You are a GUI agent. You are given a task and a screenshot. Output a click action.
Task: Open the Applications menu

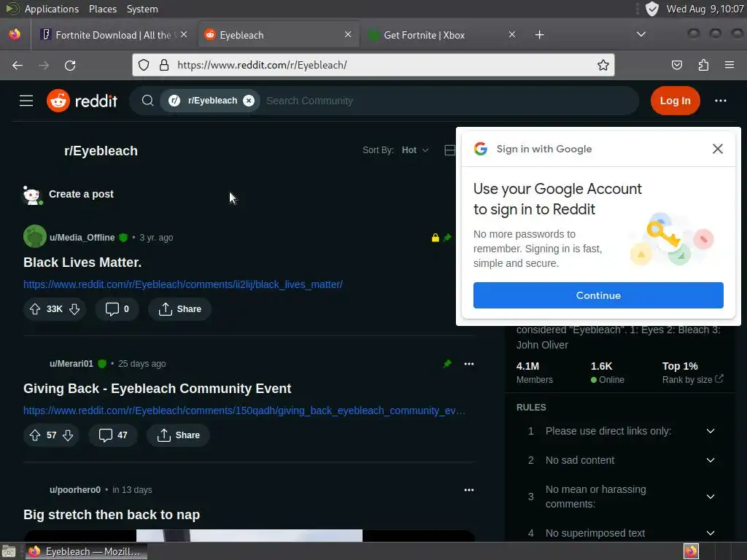coord(52,9)
